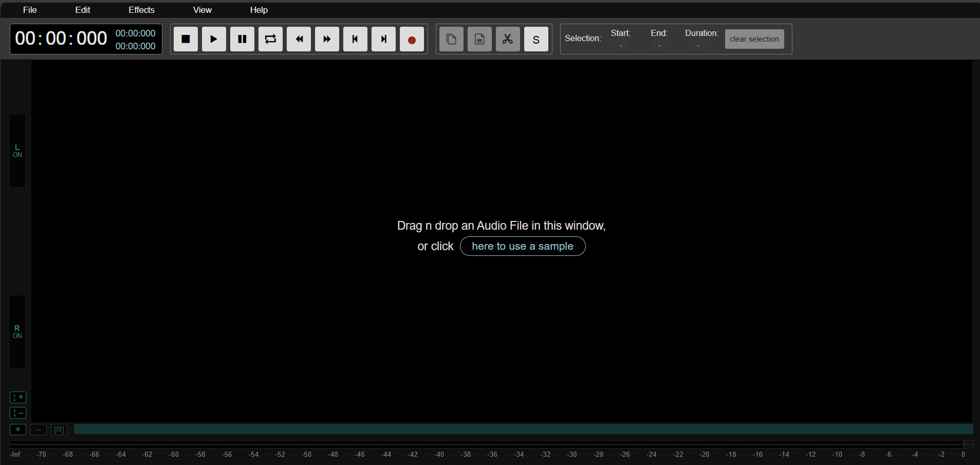Click the Record icon

click(411, 39)
